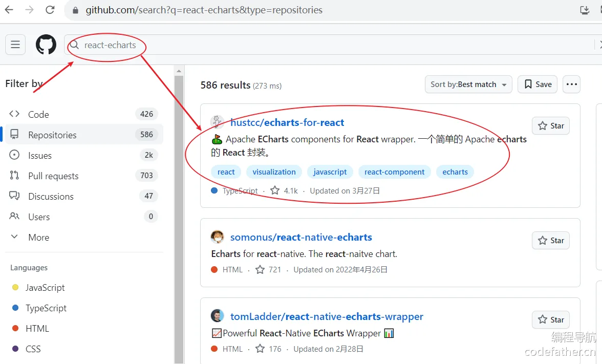Click the '586 results' heading text
Image resolution: width=602 pixels, height=364 pixels.
[225, 85]
